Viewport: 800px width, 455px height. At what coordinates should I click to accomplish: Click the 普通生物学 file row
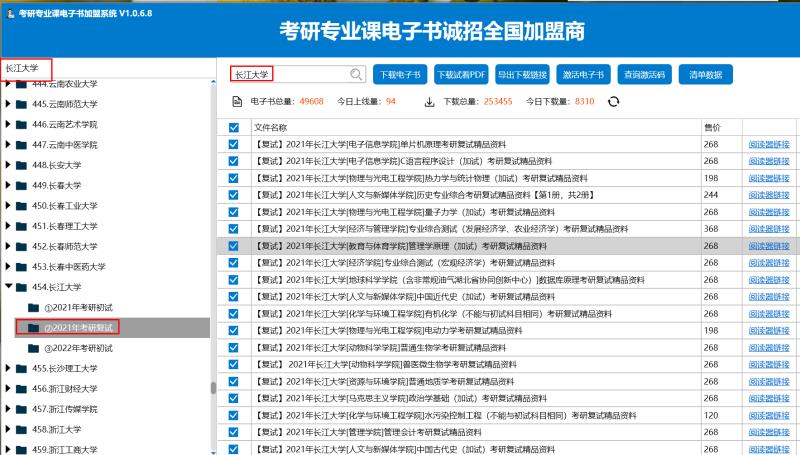507,347
